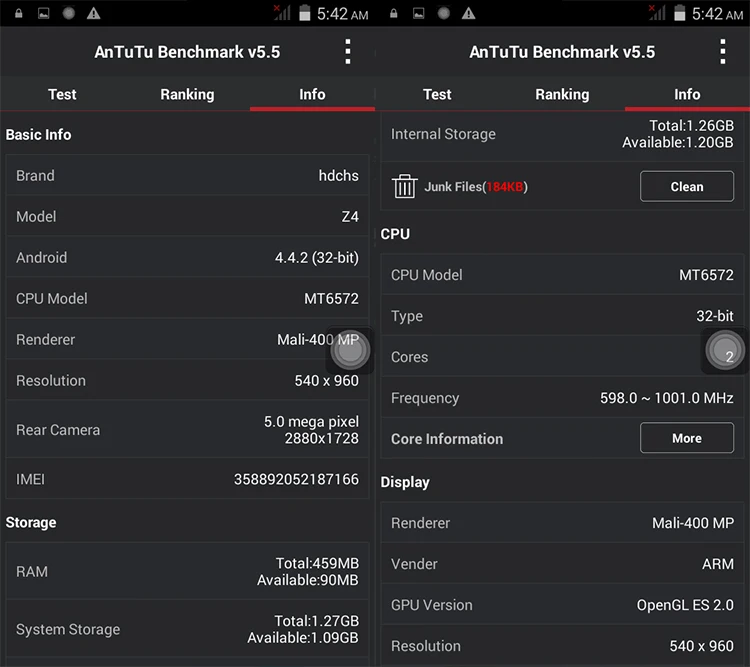Tap 5:42 AM clock on left screen
The image size is (750, 667).
[342, 14]
